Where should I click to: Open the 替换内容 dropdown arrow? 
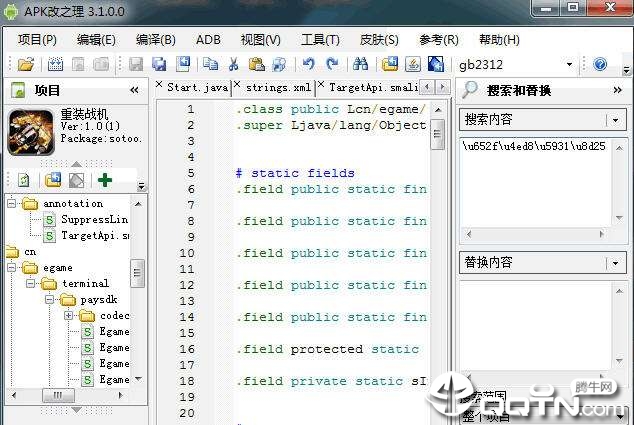615,263
